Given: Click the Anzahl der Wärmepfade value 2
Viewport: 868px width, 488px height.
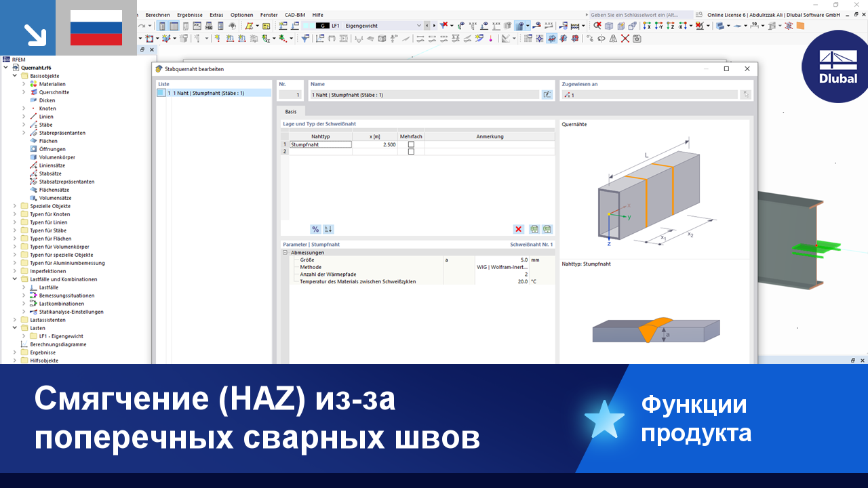Looking at the screenshot, I should tap(502, 274).
